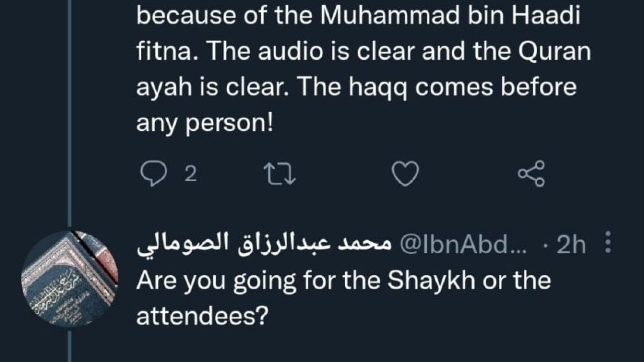This screenshot has height=362, width=644.
Task: Open the book-cover profile avatar
Action: click(69, 280)
